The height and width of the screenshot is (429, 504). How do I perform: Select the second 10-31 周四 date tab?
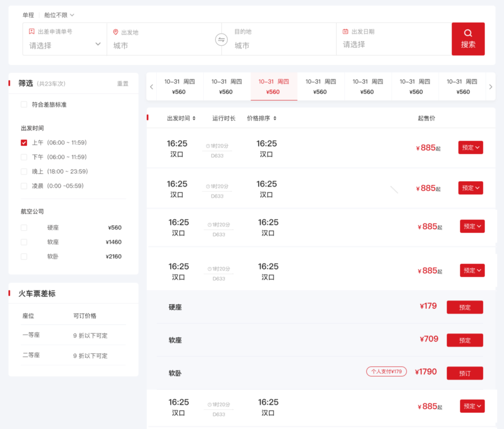226,87
